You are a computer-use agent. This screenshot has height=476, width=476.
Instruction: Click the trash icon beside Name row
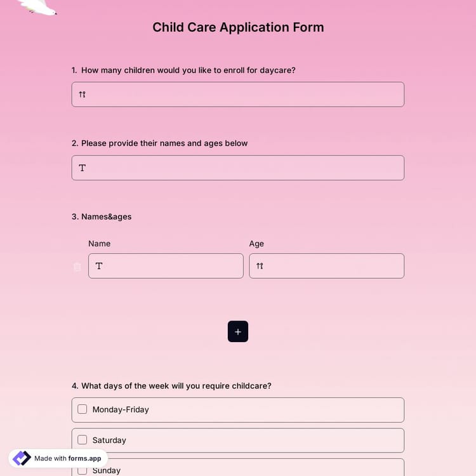77,267
